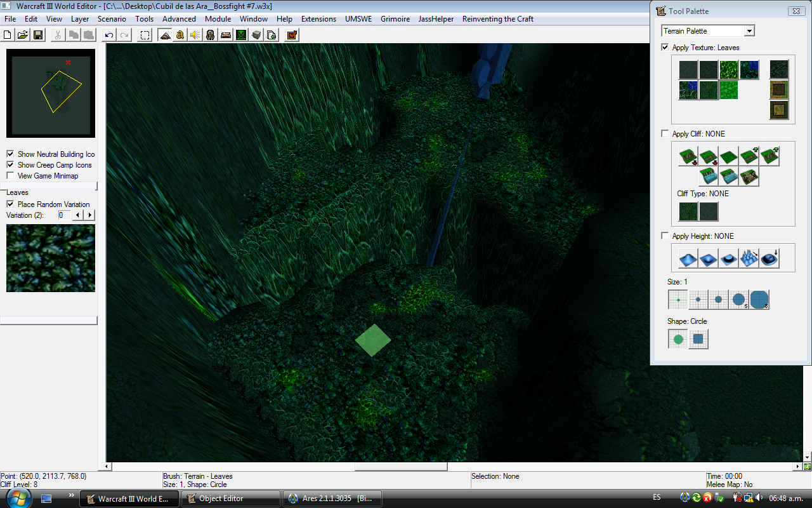
Task: Open the AI Editor green face icon
Action: click(241, 35)
